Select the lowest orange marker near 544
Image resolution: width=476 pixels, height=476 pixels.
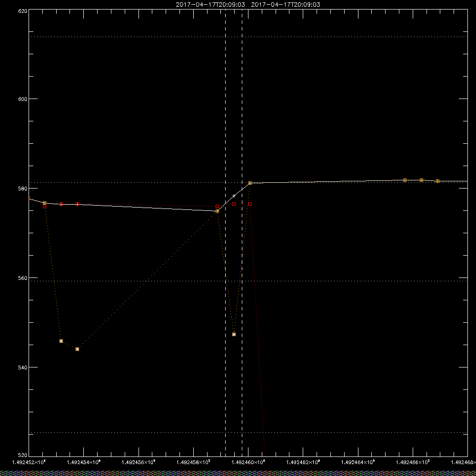(78, 349)
